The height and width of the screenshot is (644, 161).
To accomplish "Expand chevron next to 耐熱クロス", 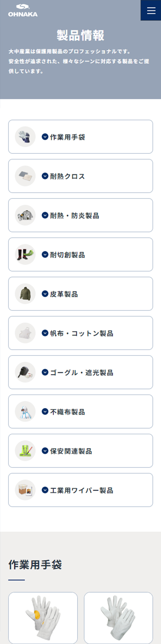I will coord(45,176).
